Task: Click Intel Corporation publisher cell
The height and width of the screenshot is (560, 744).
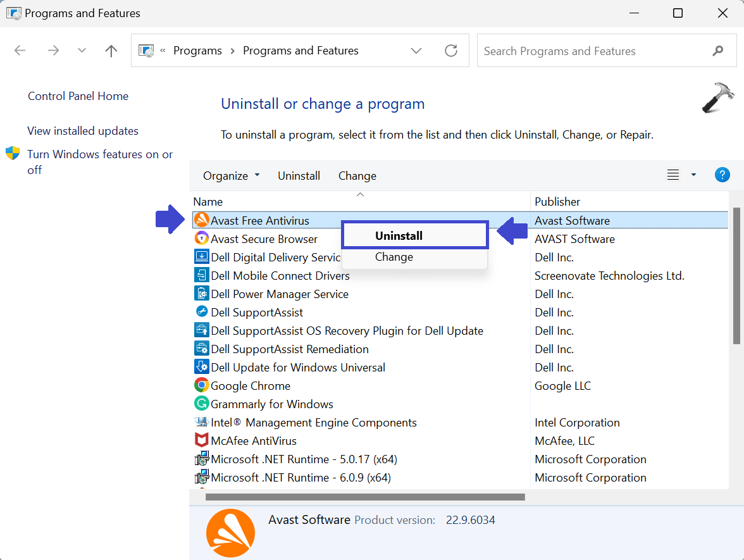Action: pyautogui.click(x=577, y=423)
